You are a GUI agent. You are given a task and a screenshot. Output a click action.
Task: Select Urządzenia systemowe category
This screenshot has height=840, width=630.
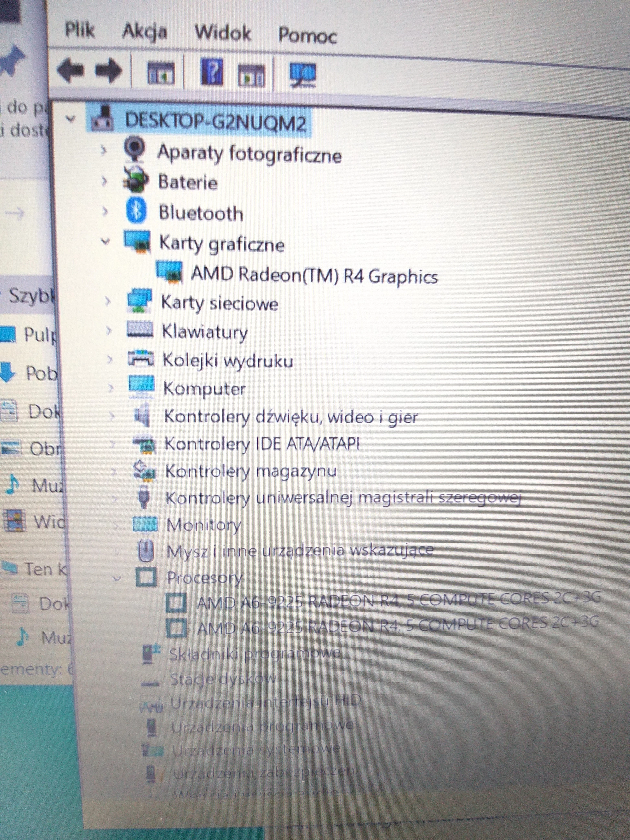256,749
